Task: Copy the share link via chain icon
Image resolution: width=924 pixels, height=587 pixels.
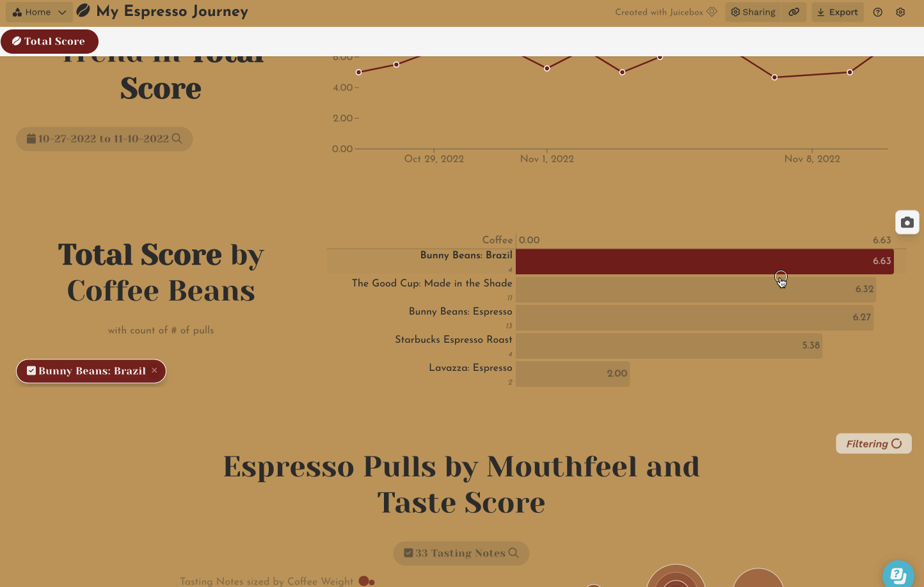Action: pos(793,12)
